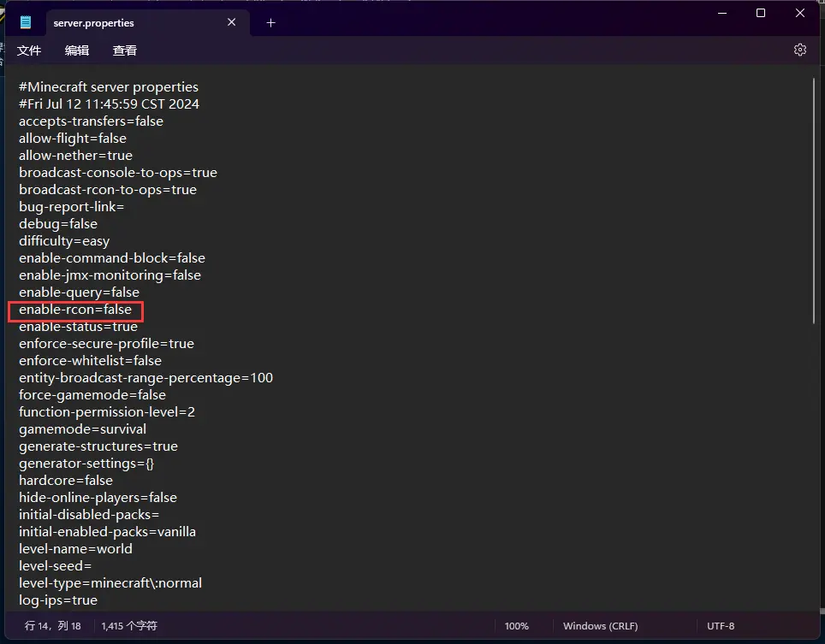Click the Notepad app icon in title bar
The image size is (825, 644).
[x=26, y=22]
